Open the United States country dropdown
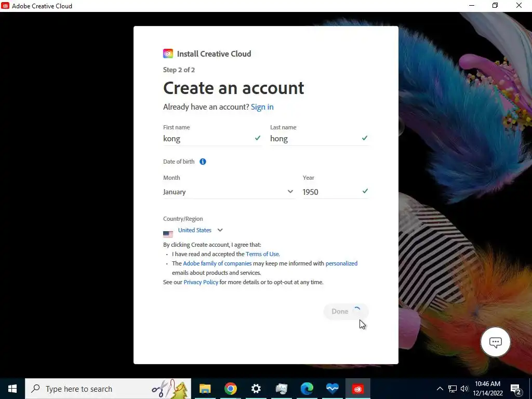Image resolution: width=532 pixels, height=399 pixels. click(x=200, y=230)
